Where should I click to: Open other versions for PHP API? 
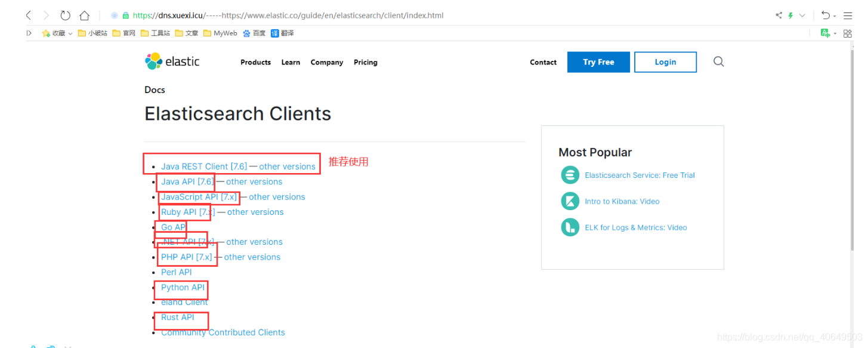[x=252, y=257]
